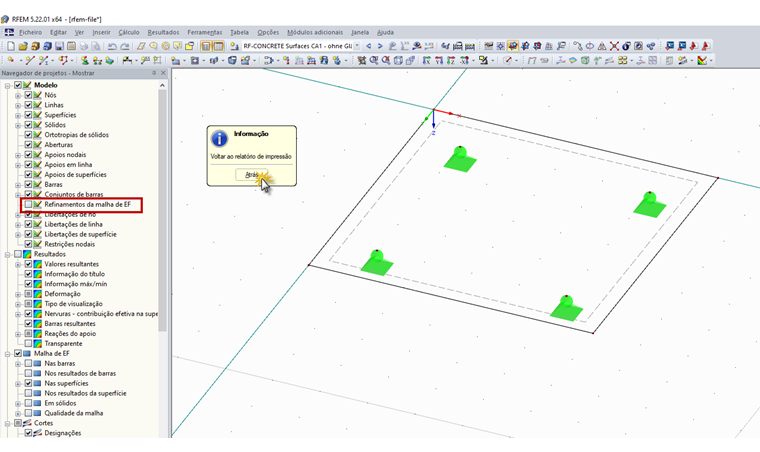760x452 pixels.
Task: Collapse the Resultados tree node
Action: click(x=8, y=254)
